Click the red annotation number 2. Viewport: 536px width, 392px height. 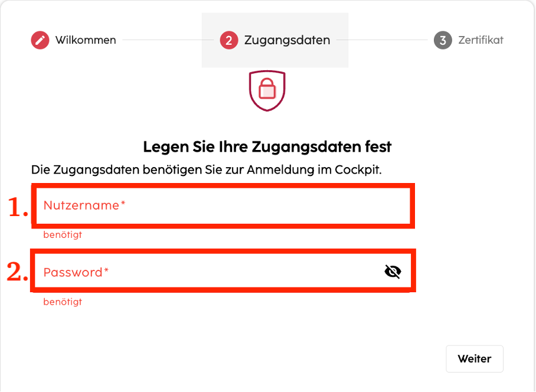[17, 272]
